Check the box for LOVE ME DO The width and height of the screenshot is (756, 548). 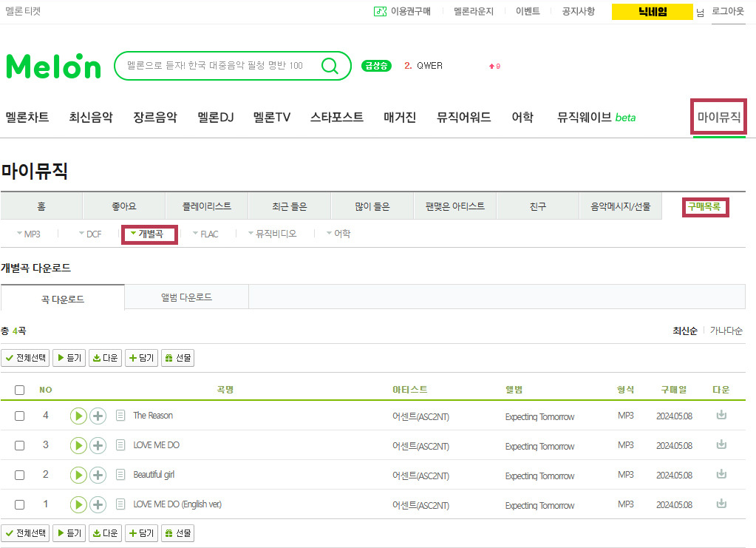point(19,445)
